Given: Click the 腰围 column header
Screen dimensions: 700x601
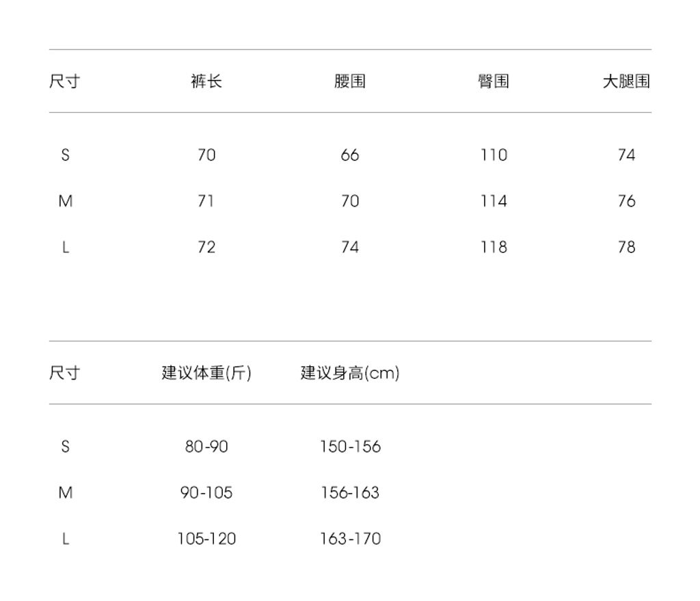Looking at the screenshot, I should (350, 81).
